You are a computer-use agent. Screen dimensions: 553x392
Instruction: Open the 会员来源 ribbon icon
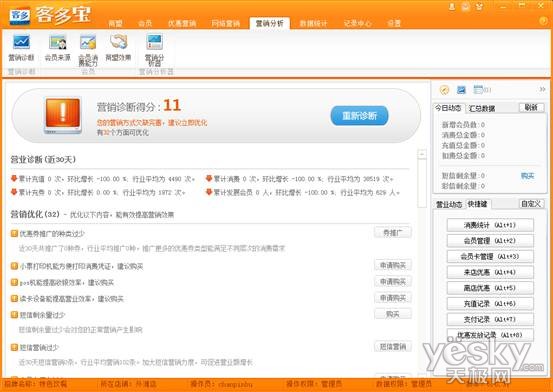pos(58,48)
